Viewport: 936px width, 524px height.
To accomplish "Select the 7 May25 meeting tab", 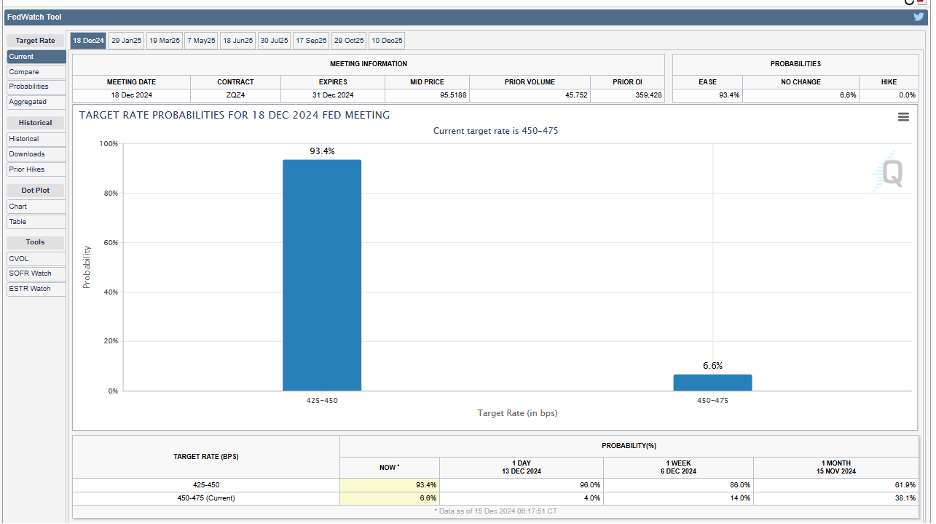I will click(201, 41).
